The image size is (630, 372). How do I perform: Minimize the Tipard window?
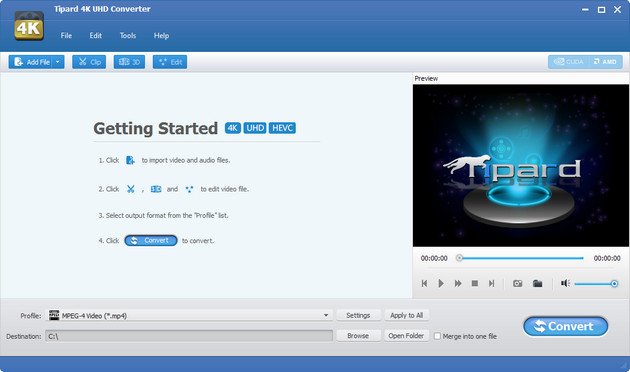585,9
